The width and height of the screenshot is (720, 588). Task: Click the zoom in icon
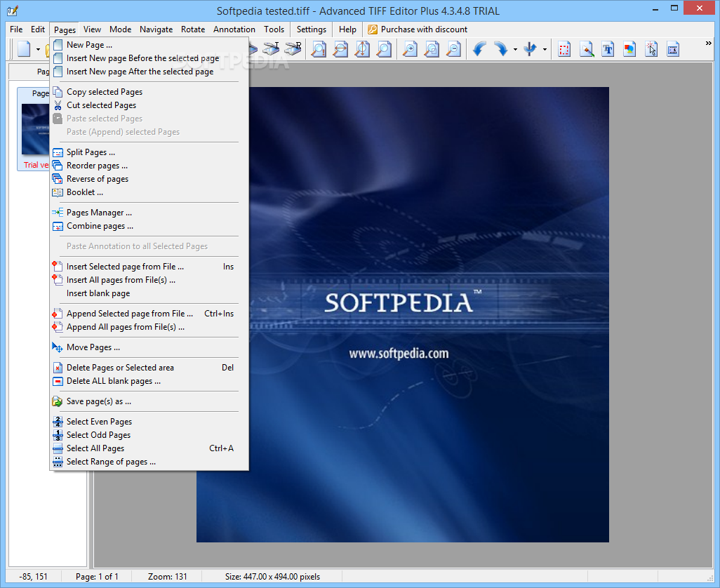click(410, 48)
